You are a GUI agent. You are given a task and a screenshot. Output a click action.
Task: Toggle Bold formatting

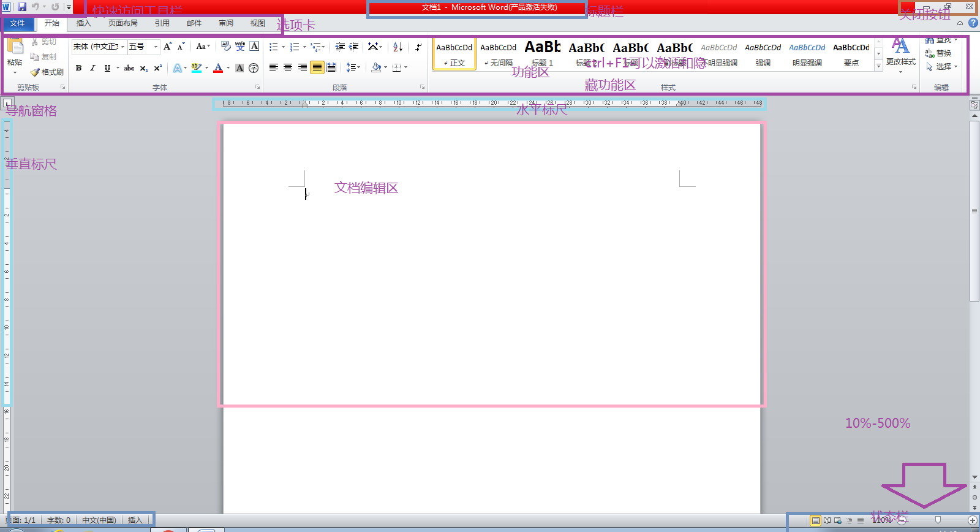78,68
